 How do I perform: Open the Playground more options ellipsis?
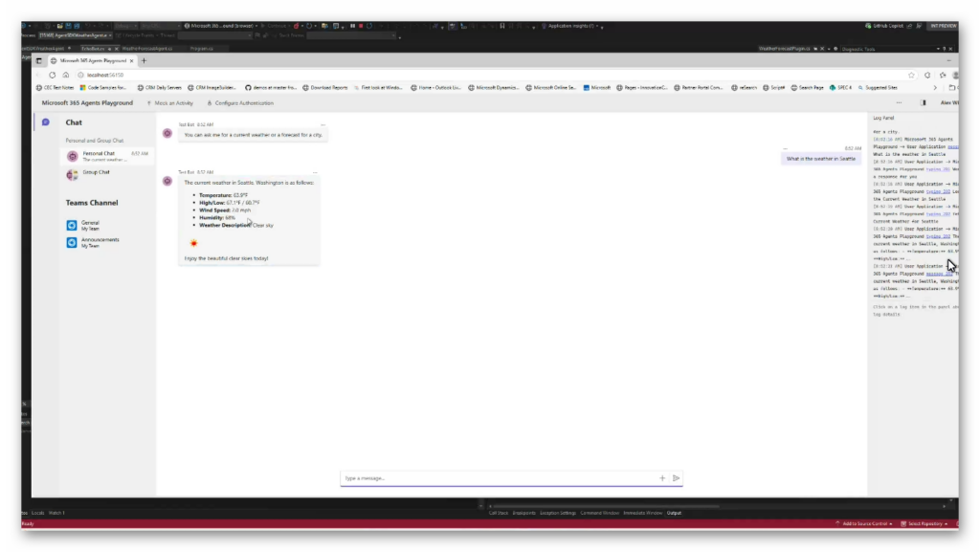tap(899, 103)
